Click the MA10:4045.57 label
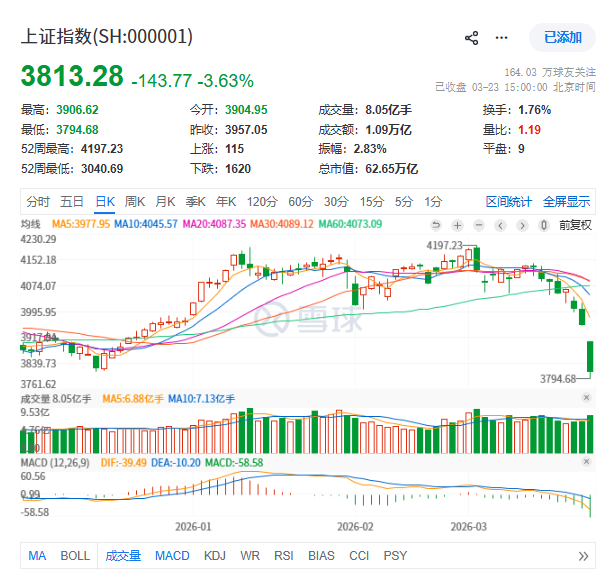 tap(146, 224)
